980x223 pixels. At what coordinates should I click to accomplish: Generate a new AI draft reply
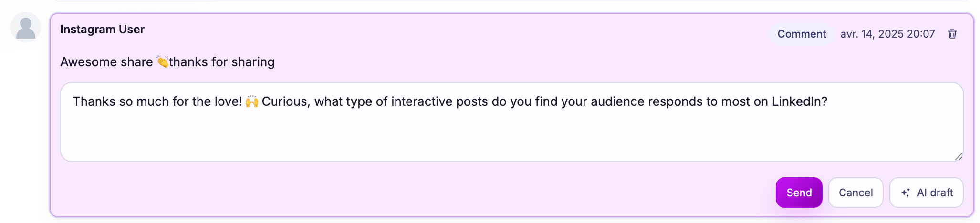coord(926,193)
